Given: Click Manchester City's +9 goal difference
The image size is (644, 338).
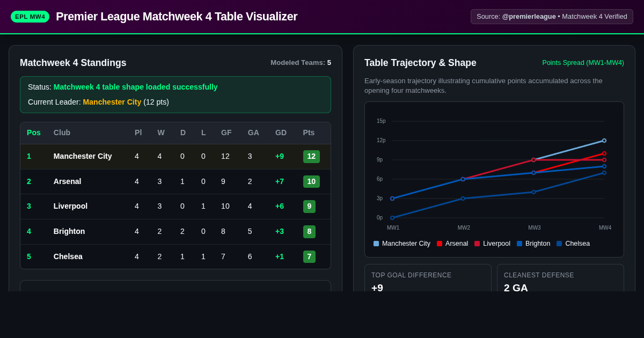Looking at the screenshot, I should coord(280,156).
